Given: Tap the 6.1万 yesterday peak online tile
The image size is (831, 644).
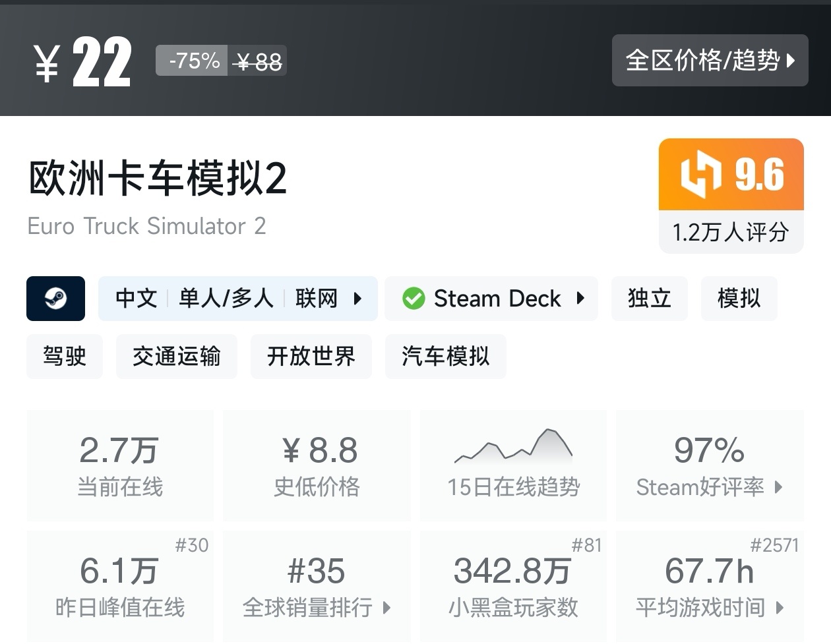Looking at the screenshot, I should pos(120,586).
